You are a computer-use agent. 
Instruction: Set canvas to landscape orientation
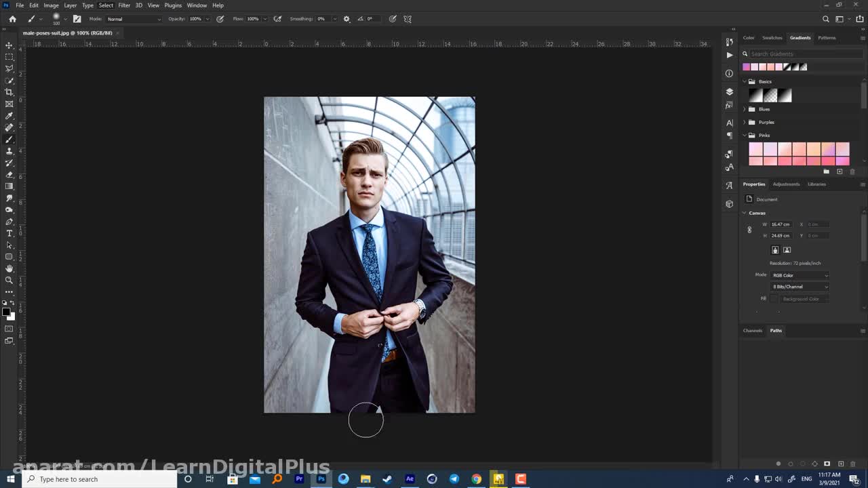click(787, 250)
